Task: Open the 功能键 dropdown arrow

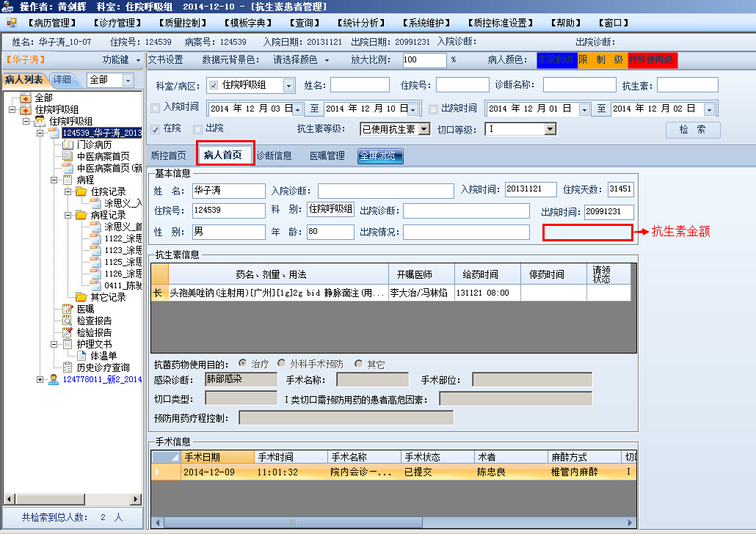Action: [139, 60]
